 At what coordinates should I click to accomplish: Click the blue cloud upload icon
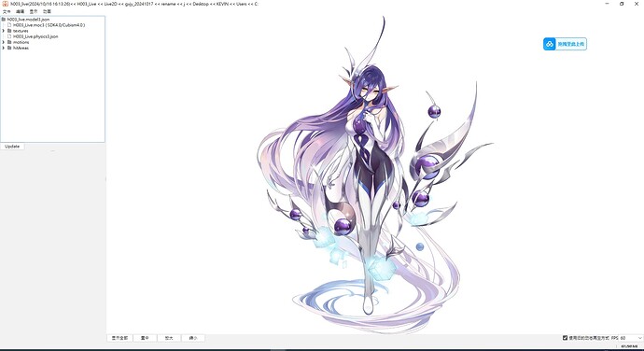550,44
